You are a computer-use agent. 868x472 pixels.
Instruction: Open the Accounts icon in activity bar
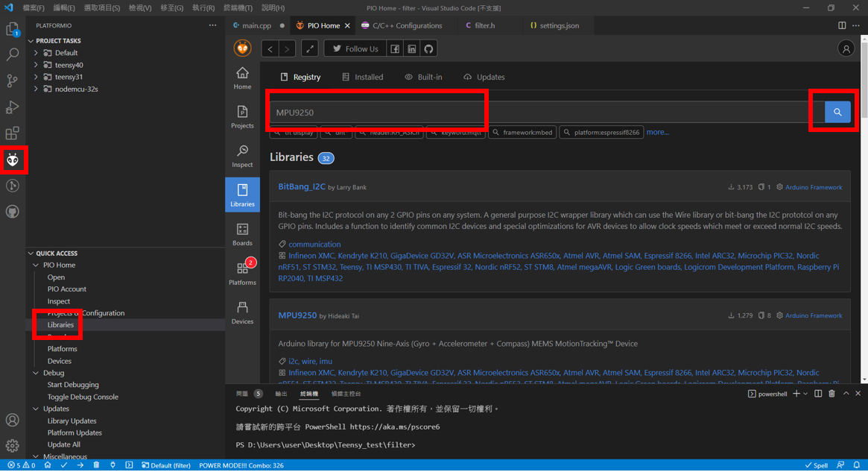(x=12, y=420)
